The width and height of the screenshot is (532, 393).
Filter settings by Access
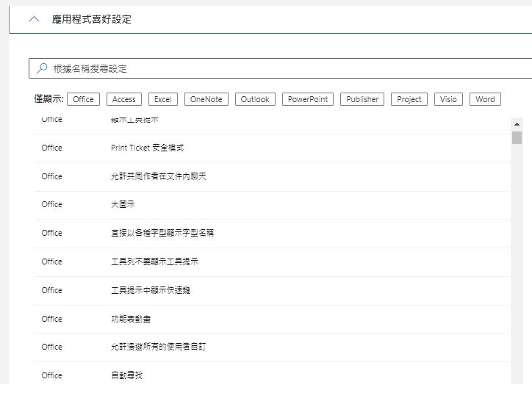[x=124, y=99]
